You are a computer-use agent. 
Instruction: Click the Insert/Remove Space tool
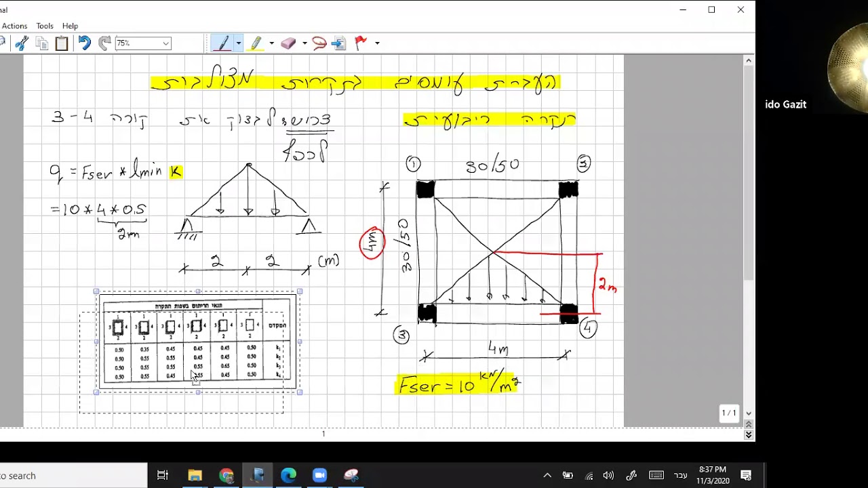click(x=338, y=43)
